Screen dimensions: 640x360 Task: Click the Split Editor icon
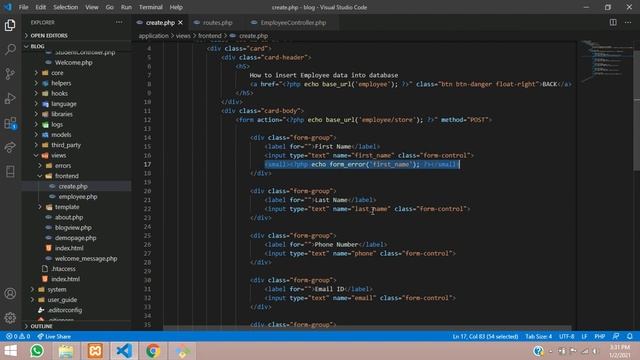(613, 22)
